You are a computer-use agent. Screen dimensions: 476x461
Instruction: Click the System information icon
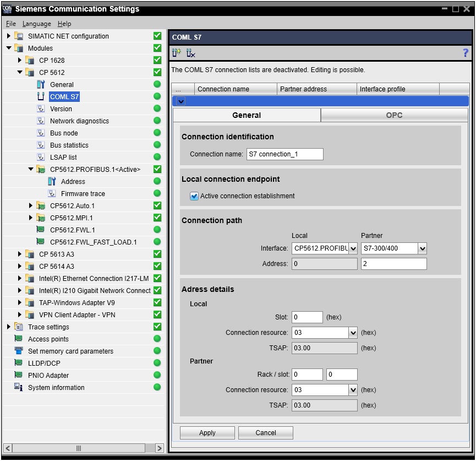(x=18, y=388)
